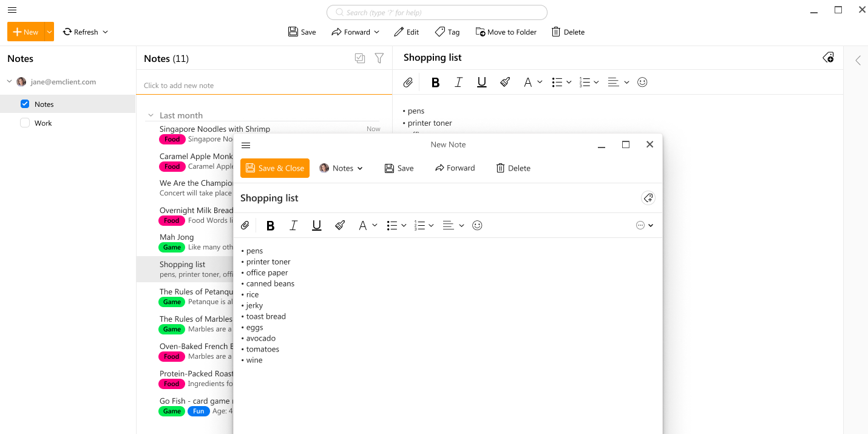The width and height of the screenshot is (868, 434).
Task: Click the Bold icon in New Note editor
Action: tap(271, 226)
